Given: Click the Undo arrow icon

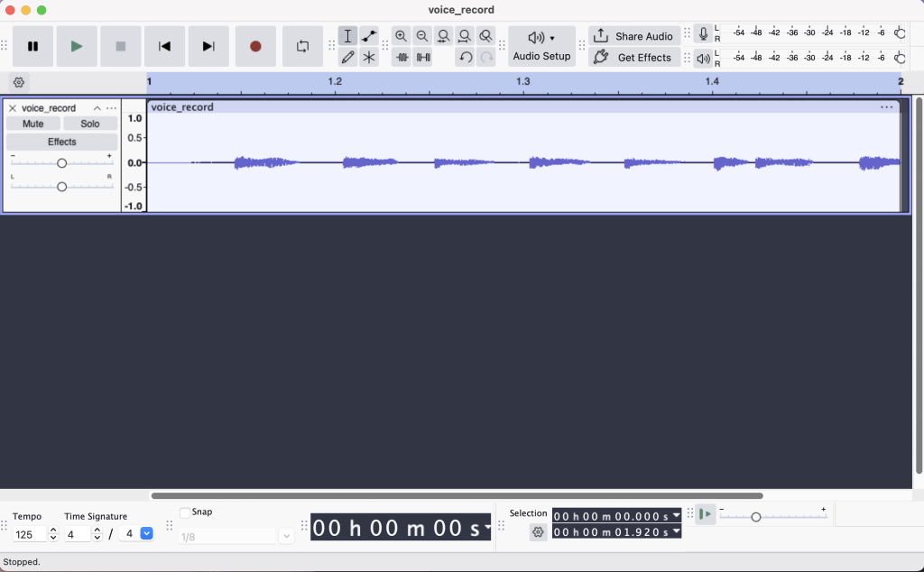Looking at the screenshot, I should (x=465, y=58).
